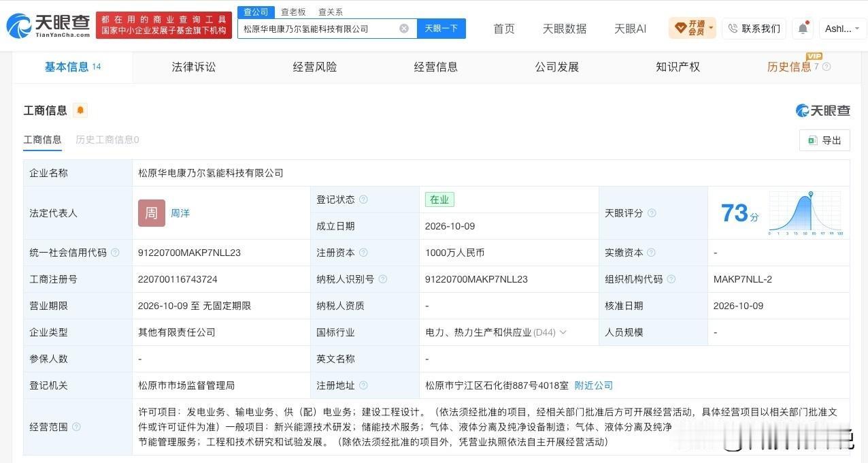This screenshot has height=463, width=868.
Task: Select the 历史工商信息0 sub-tab
Action: click(107, 140)
